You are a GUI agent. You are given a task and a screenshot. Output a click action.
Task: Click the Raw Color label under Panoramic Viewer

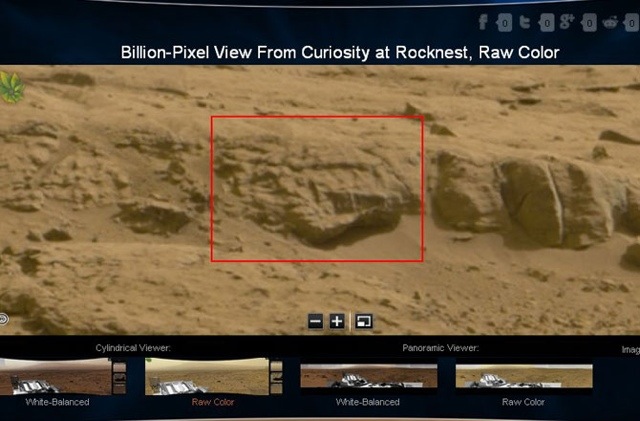tap(523, 402)
